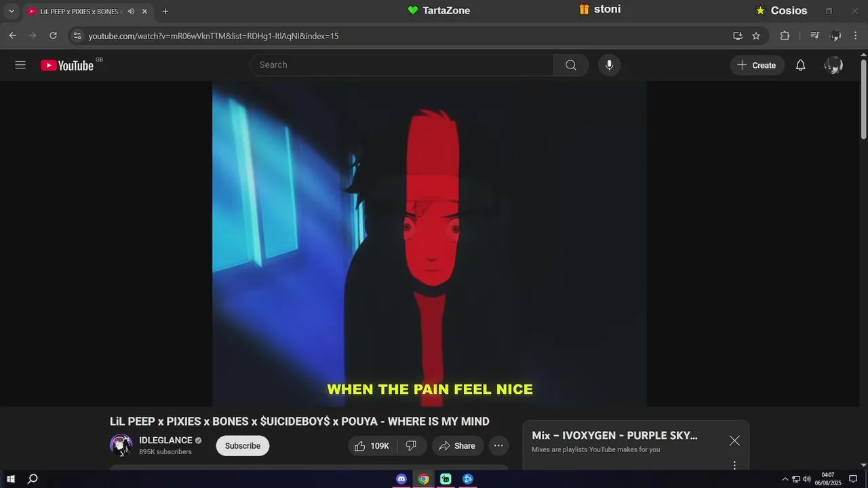Click the page vertical scrollbar thumb

pyautogui.click(x=863, y=100)
